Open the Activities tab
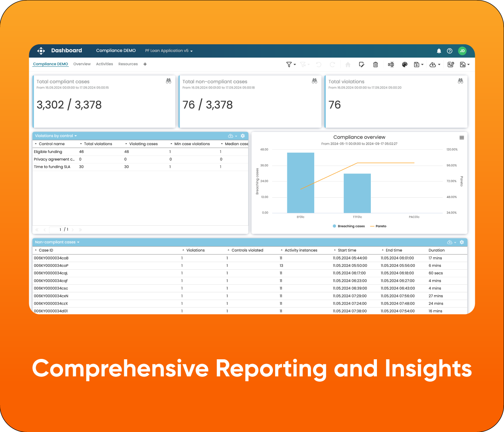This screenshot has height=432, width=504. (104, 64)
